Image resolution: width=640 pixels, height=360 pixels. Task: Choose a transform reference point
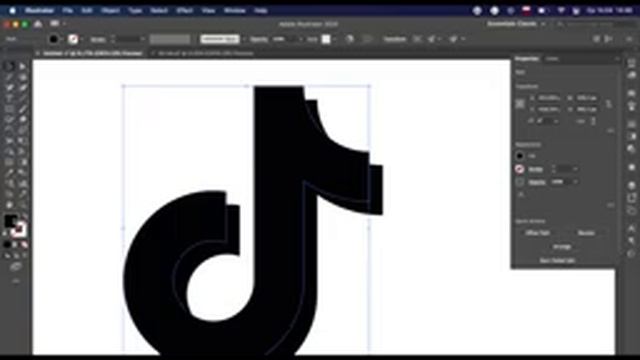click(x=520, y=104)
